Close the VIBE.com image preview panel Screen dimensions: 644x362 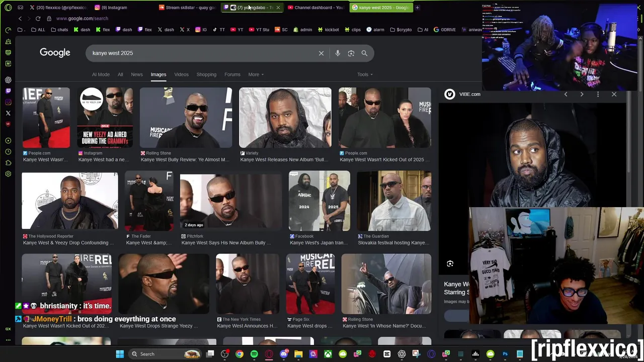[x=614, y=94]
